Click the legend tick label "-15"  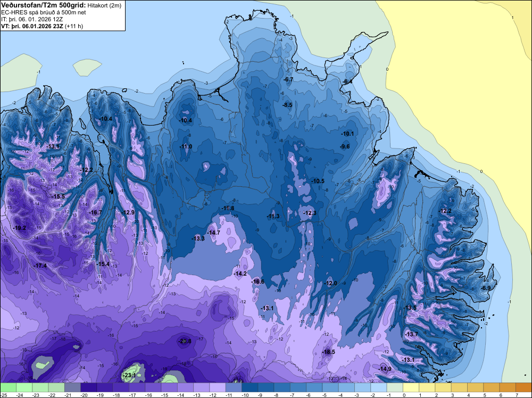coord(164,395)
